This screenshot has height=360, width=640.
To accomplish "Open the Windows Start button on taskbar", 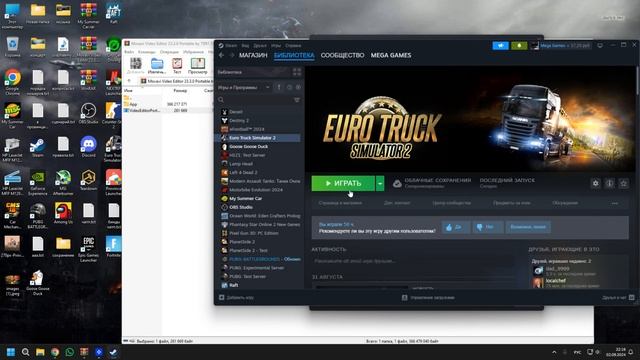I will click(11, 352).
